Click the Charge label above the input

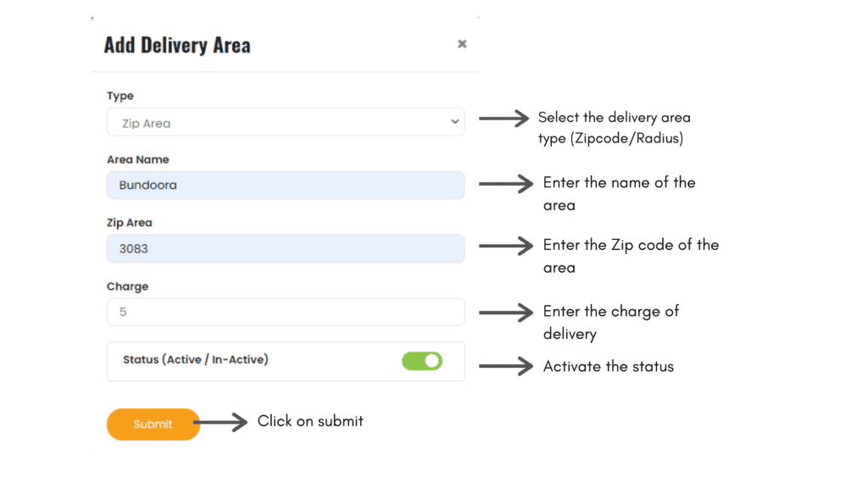pyautogui.click(x=128, y=286)
